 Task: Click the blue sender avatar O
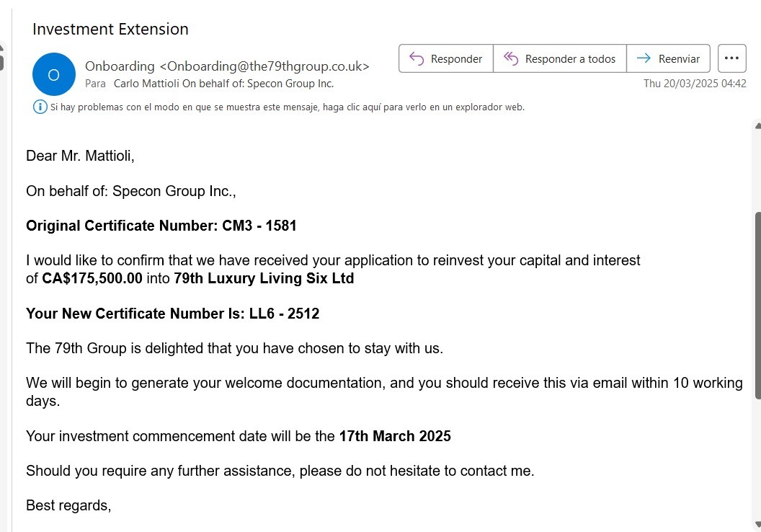pos(53,74)
